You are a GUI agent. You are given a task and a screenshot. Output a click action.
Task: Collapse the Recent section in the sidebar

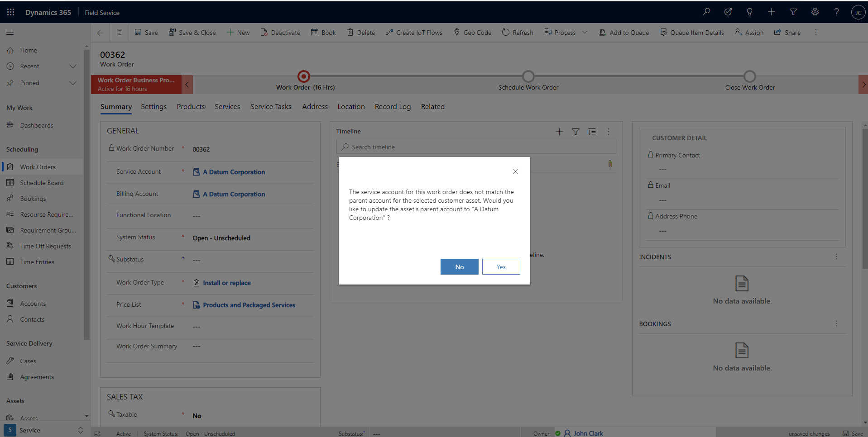[x=73, y=66]
